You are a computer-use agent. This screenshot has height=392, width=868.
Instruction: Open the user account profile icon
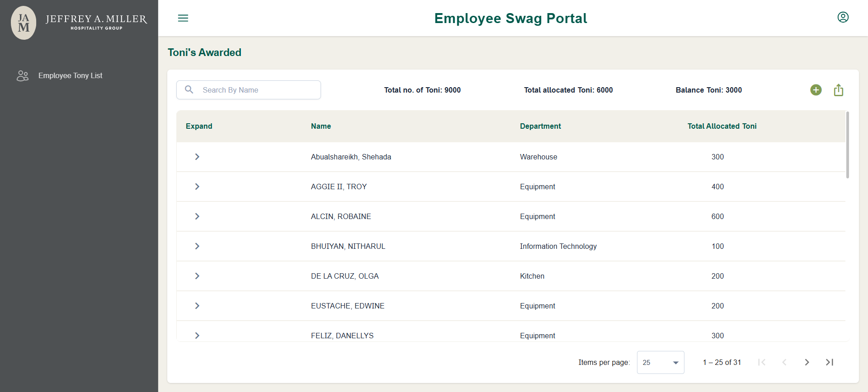pos(843,17)
